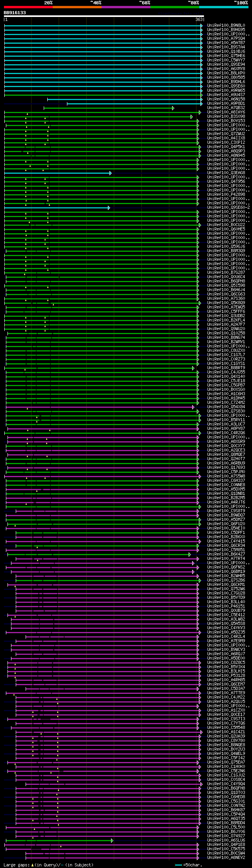This screenshot has height=868, width=252.
Task: Select the last hit UniRef100_A8NEV2
Action: coord(226,858)
